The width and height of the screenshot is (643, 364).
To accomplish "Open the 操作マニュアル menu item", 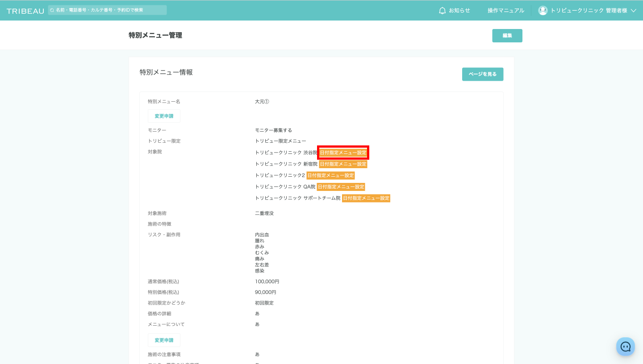I will [x=505, y=10].
